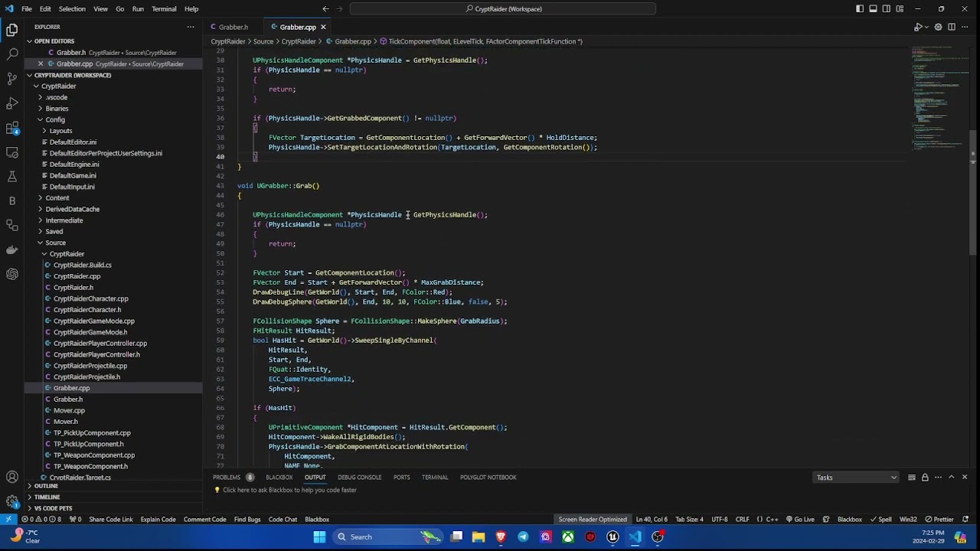Open the Terminal menu

pos(164,9)
